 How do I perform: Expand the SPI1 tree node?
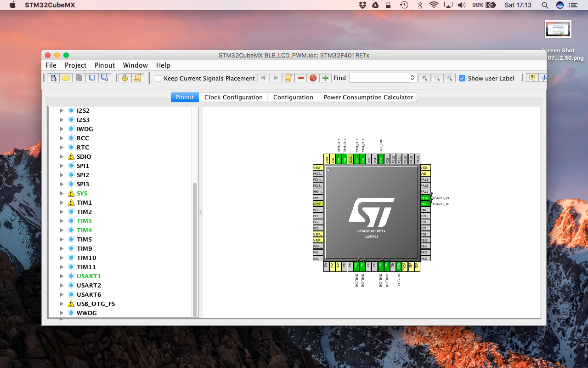coord(62,166)
